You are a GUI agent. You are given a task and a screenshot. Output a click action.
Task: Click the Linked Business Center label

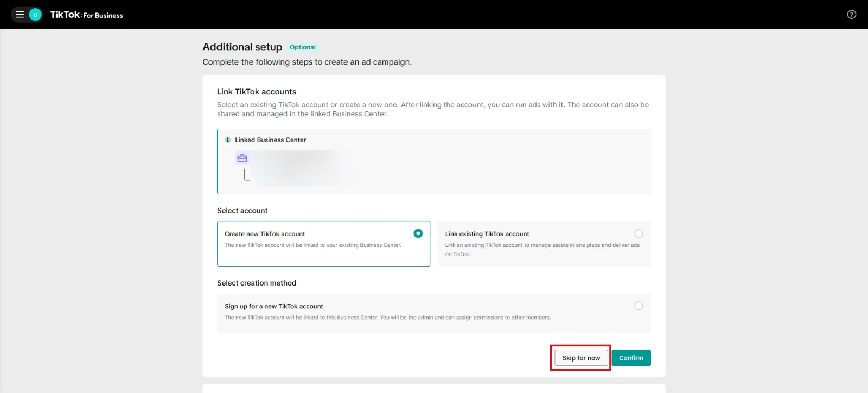click(270, 140)
